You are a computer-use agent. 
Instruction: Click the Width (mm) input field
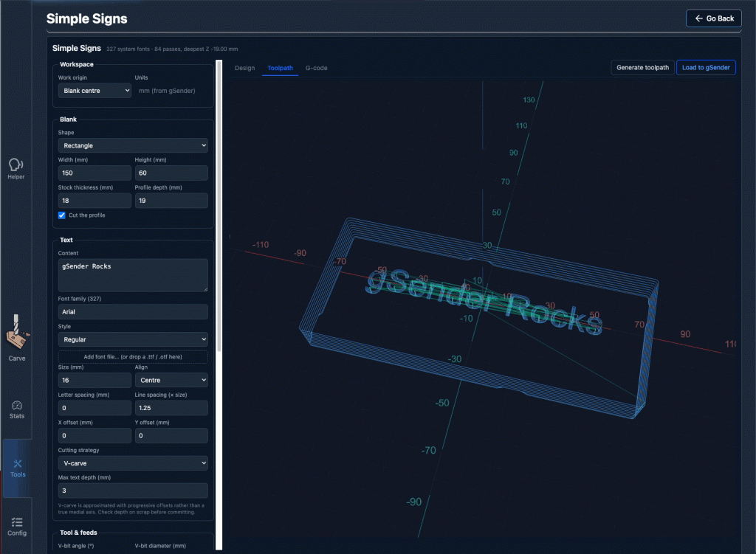coord(94,173)
